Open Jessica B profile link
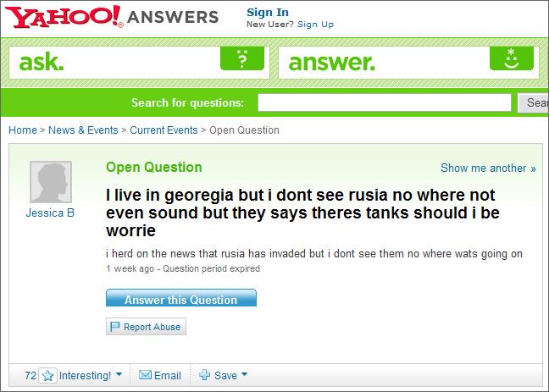This screenshot has width=549, height=392. coord(50,213)
